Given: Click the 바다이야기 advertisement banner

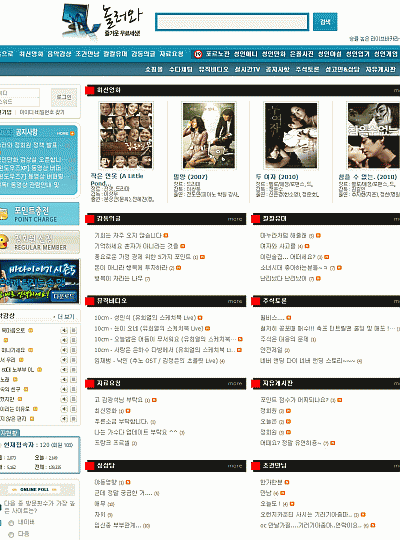Looking at the screenshot, I should (x=39, y=282).
